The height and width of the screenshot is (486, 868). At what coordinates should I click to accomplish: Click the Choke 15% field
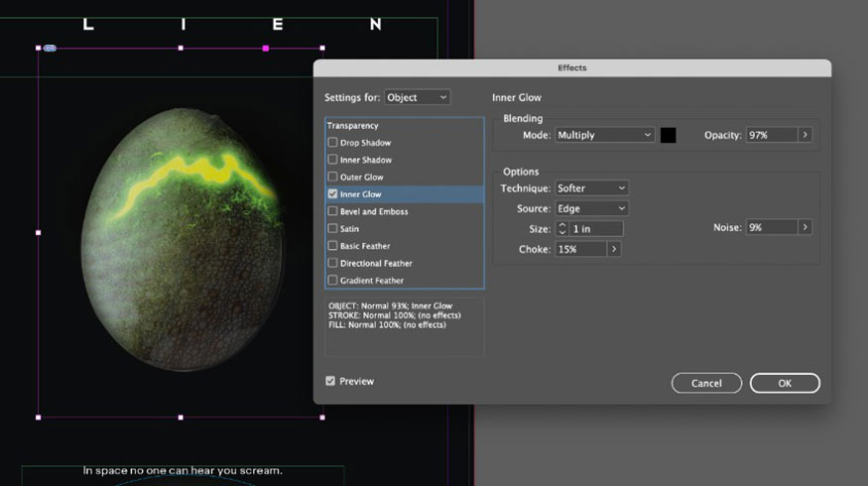pyautogui.click(x=580, y=249)
